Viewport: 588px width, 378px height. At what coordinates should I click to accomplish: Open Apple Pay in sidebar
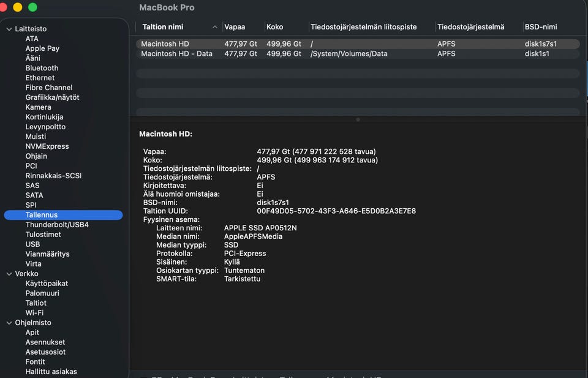(42, 48)
